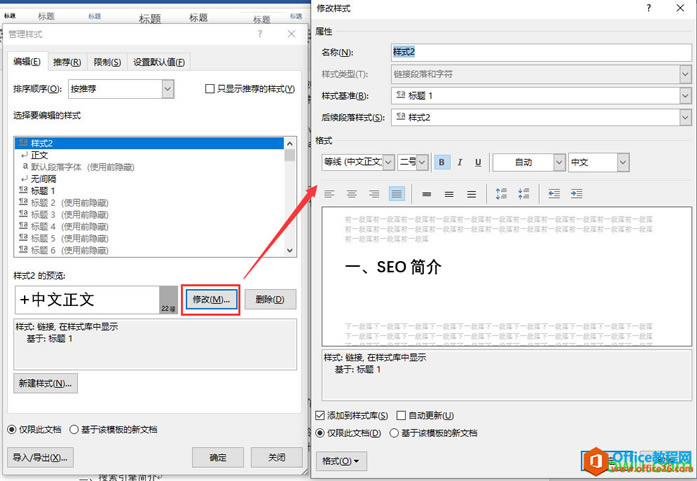This screenshot has height=481, width=697.
Task: Uncheck 添加到样式库 checkbox
Action: point(320,416)
